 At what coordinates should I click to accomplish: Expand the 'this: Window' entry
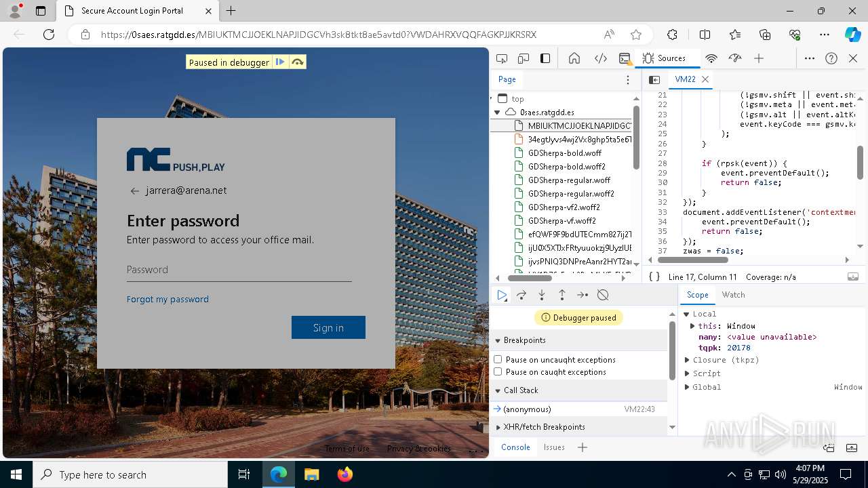[692, 326]
